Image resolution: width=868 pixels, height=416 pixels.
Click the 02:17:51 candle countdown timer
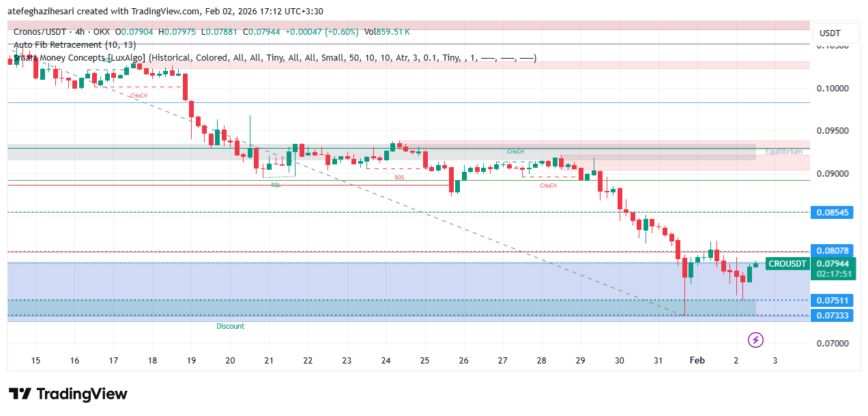tap(832, 274)
